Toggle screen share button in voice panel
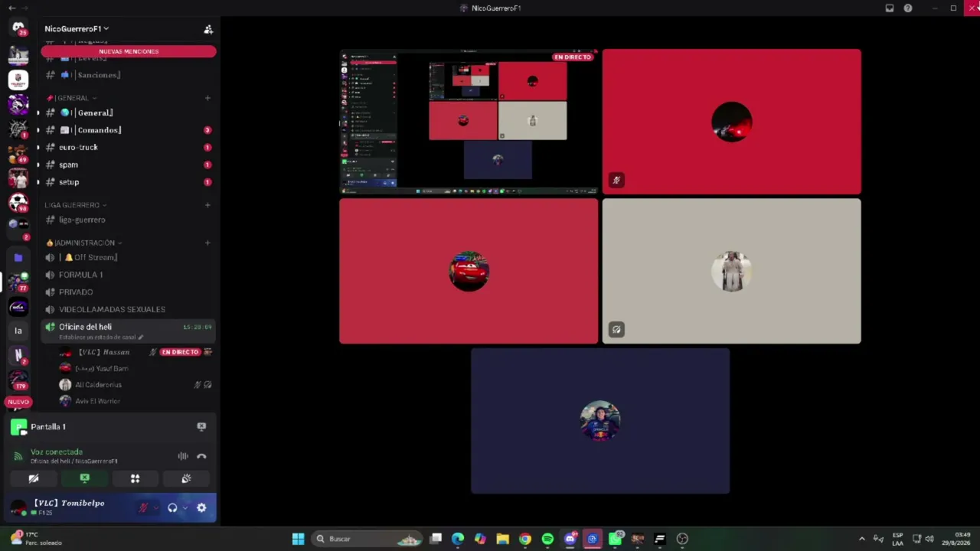 pyautogui.click(x=84, y=478)
